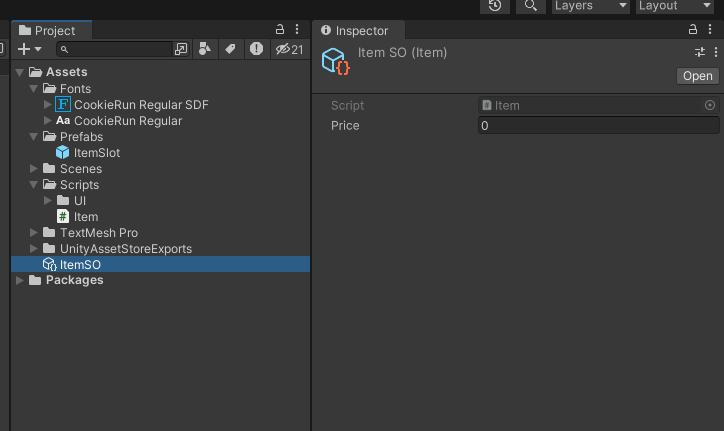This screenshot has width=724, height=431.
Task: Select the Item C# script icon
Action: [63, 216]
